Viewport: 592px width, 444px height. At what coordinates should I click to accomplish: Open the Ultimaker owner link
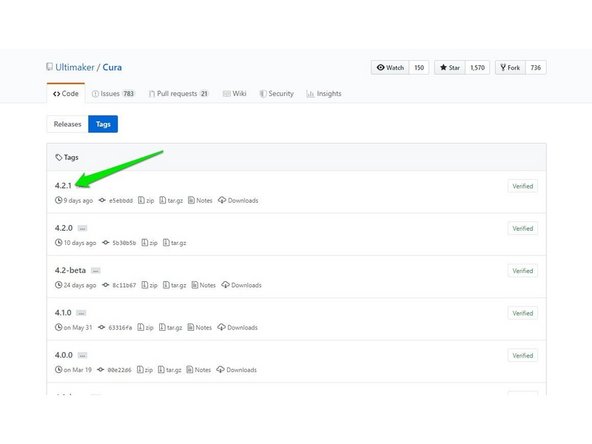75,67
